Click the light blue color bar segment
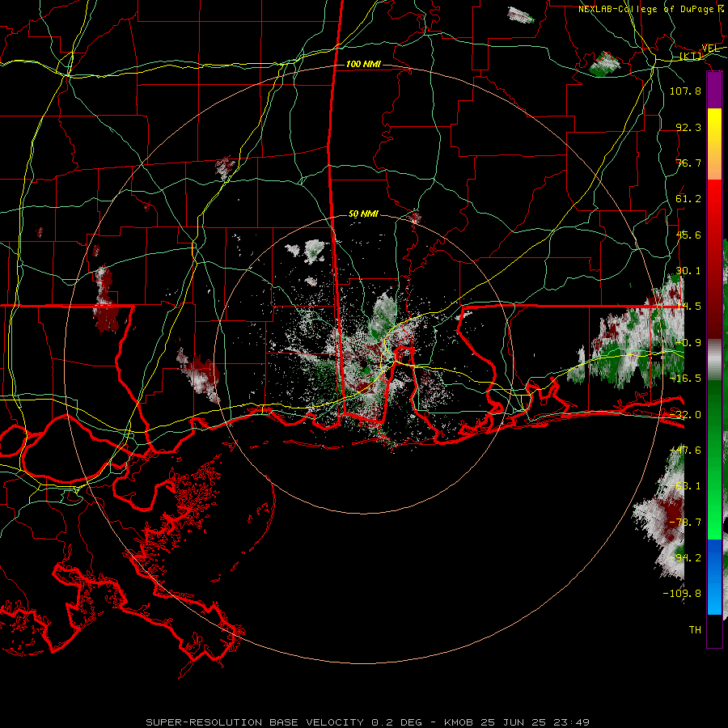728x728 pixels. tap(714, 597)
